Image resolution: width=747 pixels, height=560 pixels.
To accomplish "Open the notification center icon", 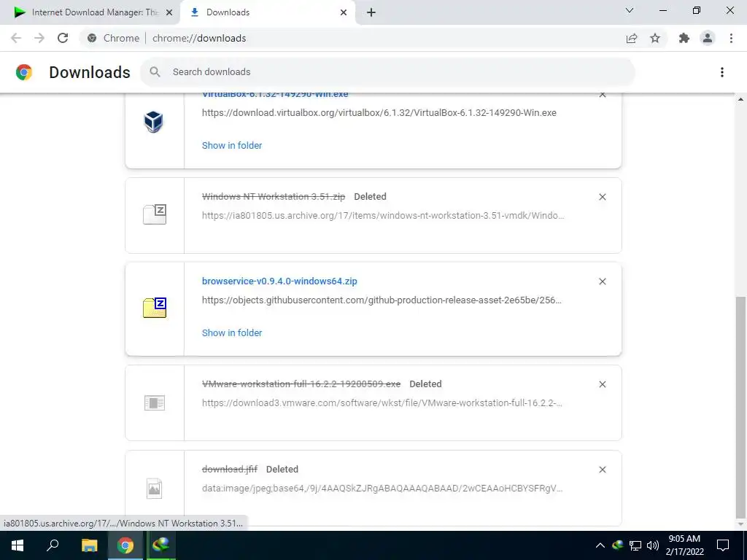I will pos(723,545).
